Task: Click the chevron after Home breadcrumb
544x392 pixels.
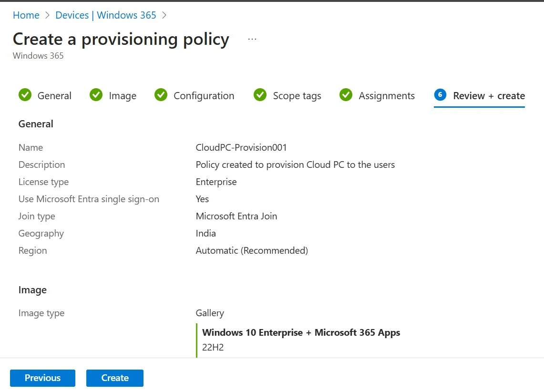Action: pyautogui.click(x=47, y=15)
